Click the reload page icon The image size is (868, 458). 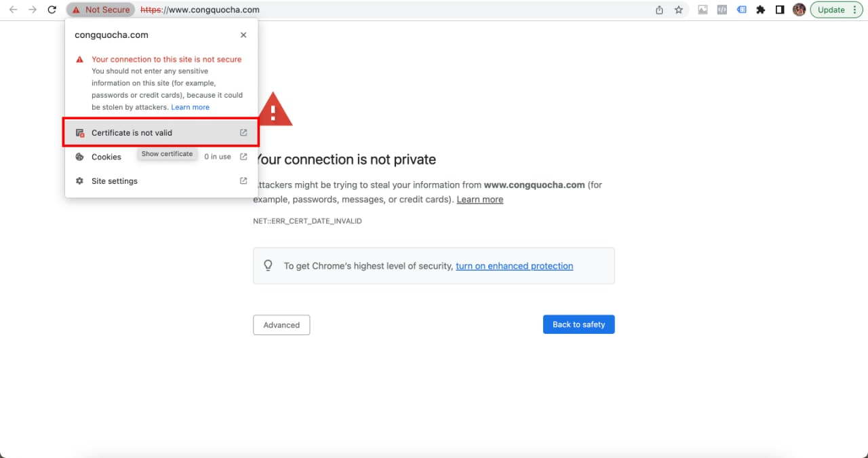pos(52,10)
